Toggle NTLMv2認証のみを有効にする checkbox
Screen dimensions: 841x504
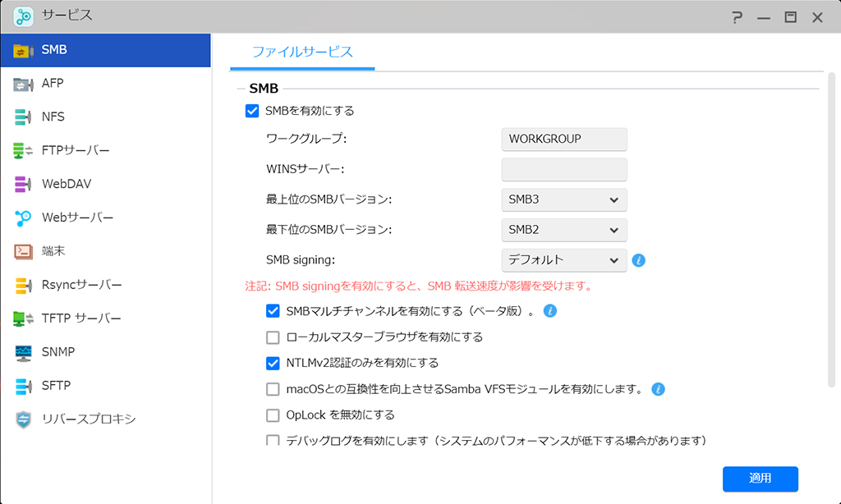[273, 364]
